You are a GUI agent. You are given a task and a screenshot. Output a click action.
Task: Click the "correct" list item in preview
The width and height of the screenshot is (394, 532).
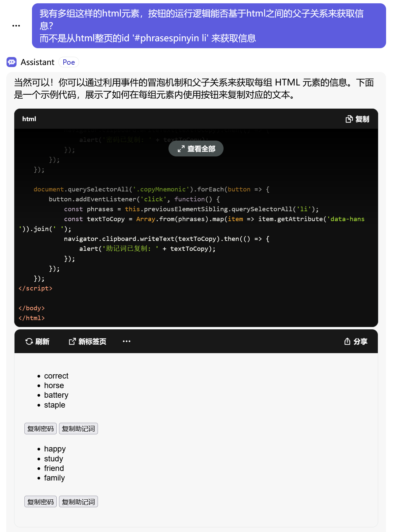click(56, 376)
